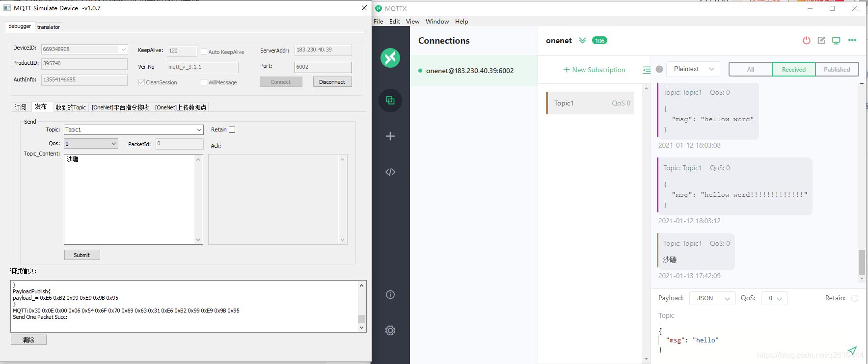
Task: Click the new window monitor icon
Action: 836,40
